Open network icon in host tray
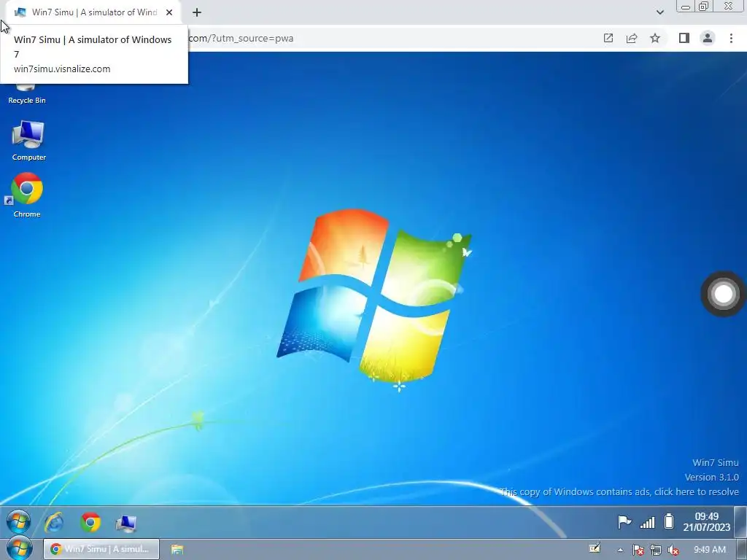 click(x=656, y=550)
